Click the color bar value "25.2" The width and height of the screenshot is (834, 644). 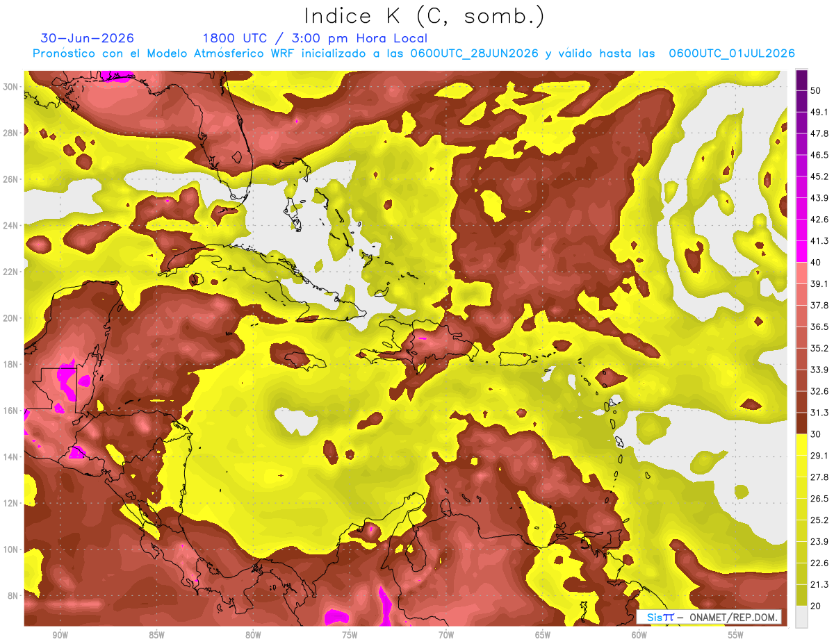(x=819, y=520)
